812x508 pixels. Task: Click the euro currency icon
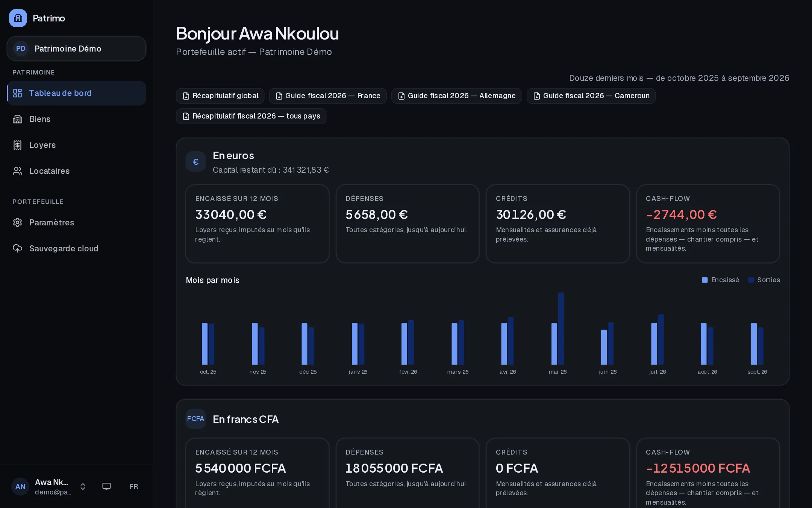[195, 162]
